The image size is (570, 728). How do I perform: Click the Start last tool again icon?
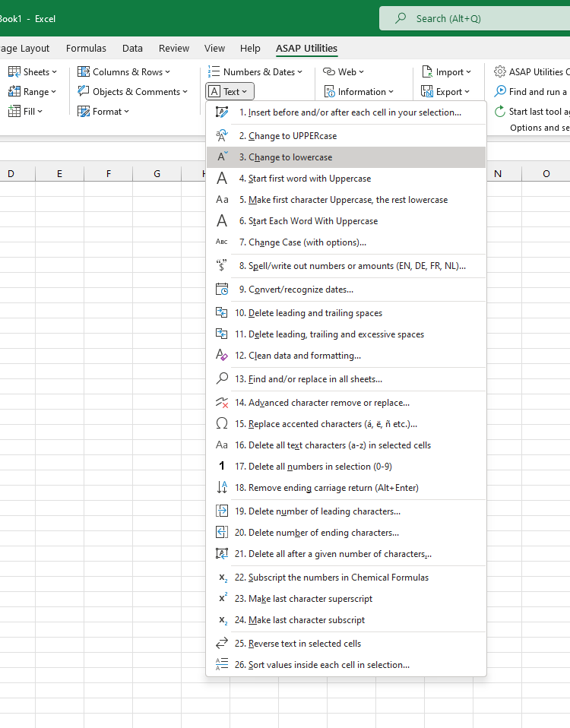coord(500,112)
